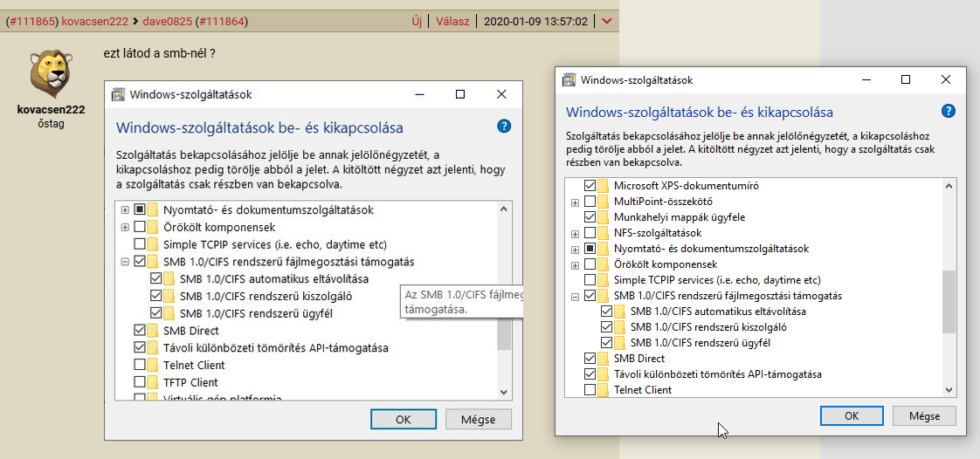The width and height of the screenshot is (980, 459).
Task: Uncheck Munkahelyi mappák ügyfele in right dialog
Action: pyautogui.click(x=590, y=217)
